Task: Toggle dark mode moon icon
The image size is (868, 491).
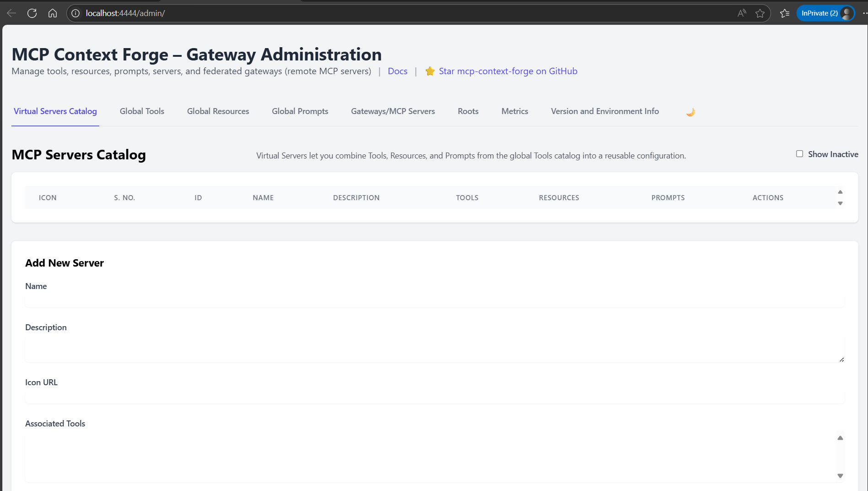Action: (690, 112)
